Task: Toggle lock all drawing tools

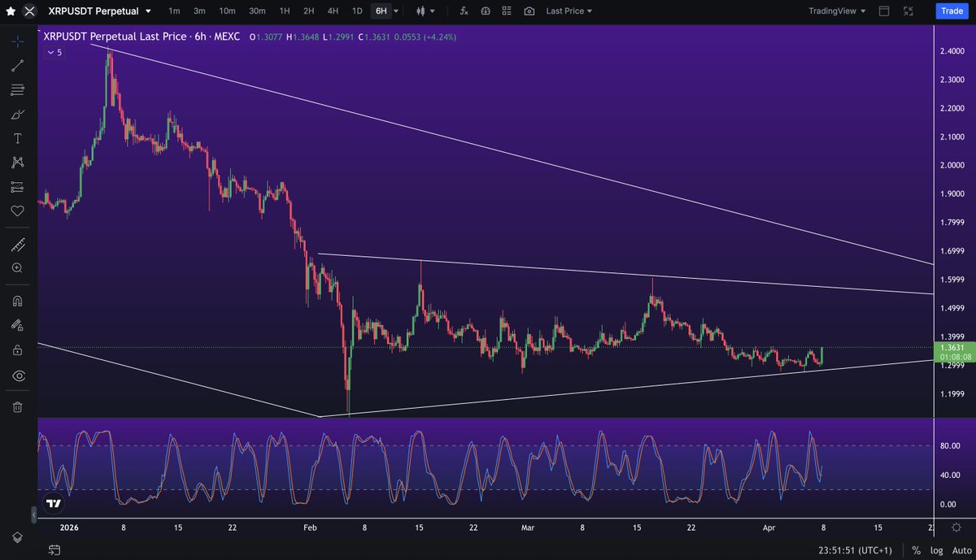Action: tap(17, 350)
